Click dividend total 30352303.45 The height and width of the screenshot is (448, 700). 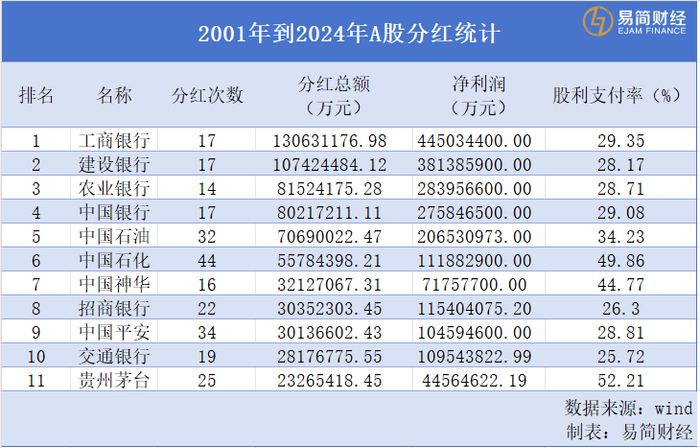coord(329,309)
